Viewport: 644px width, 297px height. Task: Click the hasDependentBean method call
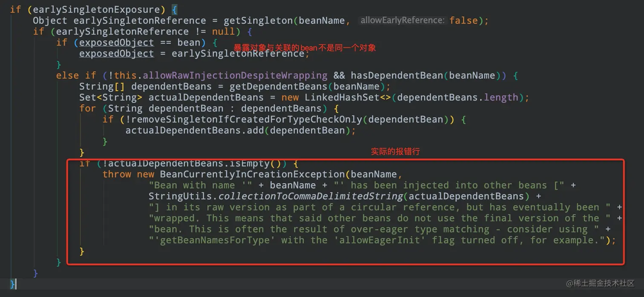[397, 75]
